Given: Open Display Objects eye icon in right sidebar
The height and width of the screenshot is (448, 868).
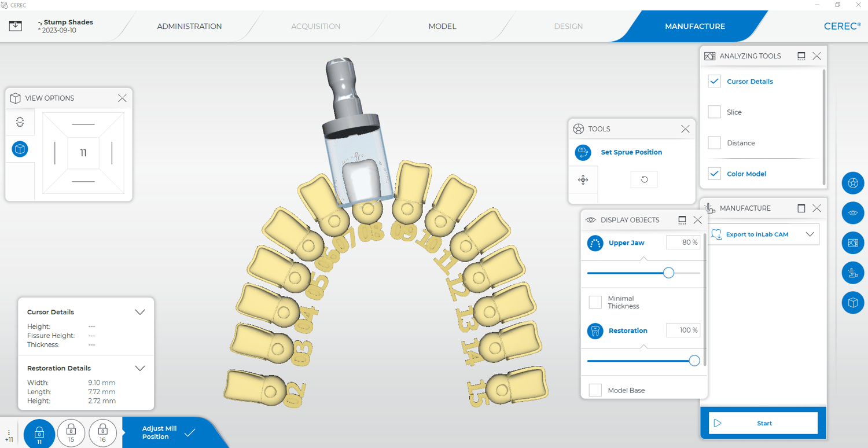Looking at the screenshot, I should tap(853, 213).
